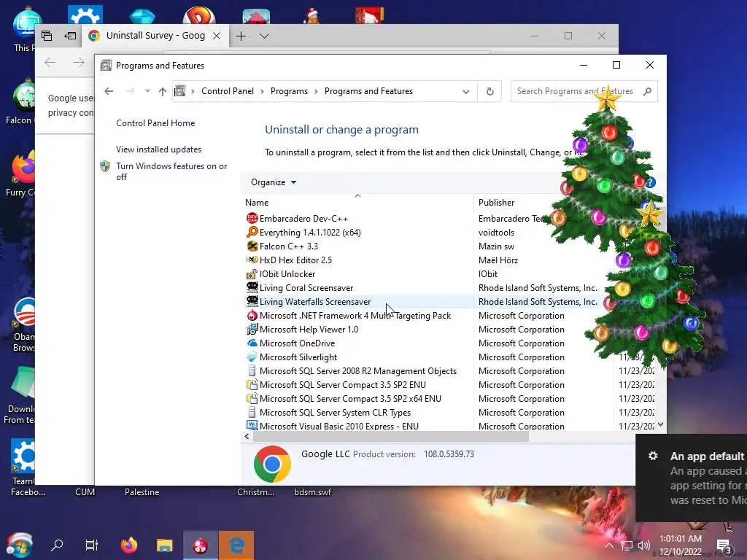The width and height of the screenshot is (747, 560).
Task: Select Visual Basic 2010 Express icon
Action: pos(252,425)
